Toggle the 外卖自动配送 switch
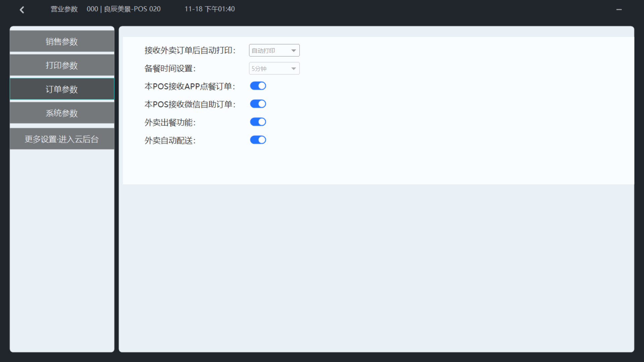Viewport: 644px width, 362px height. coord(258,140)
